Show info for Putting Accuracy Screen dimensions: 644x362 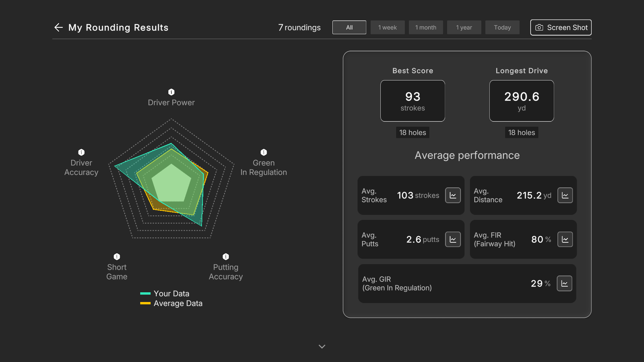[226, 256]
